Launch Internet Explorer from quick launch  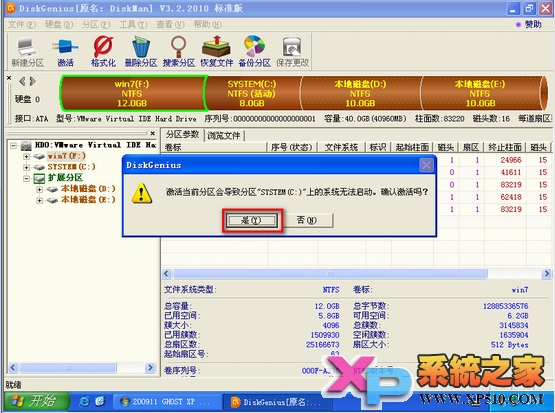(x=84, y=402)
